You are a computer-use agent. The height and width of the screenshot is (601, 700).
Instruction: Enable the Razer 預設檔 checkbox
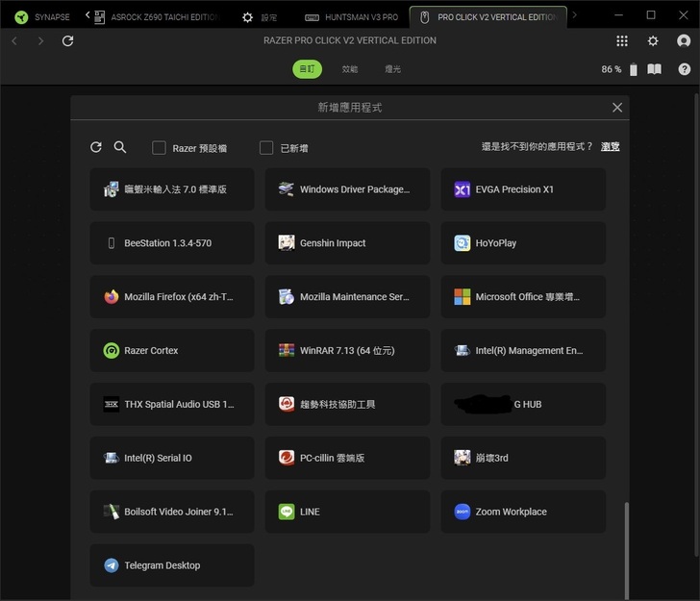point(160,148)
